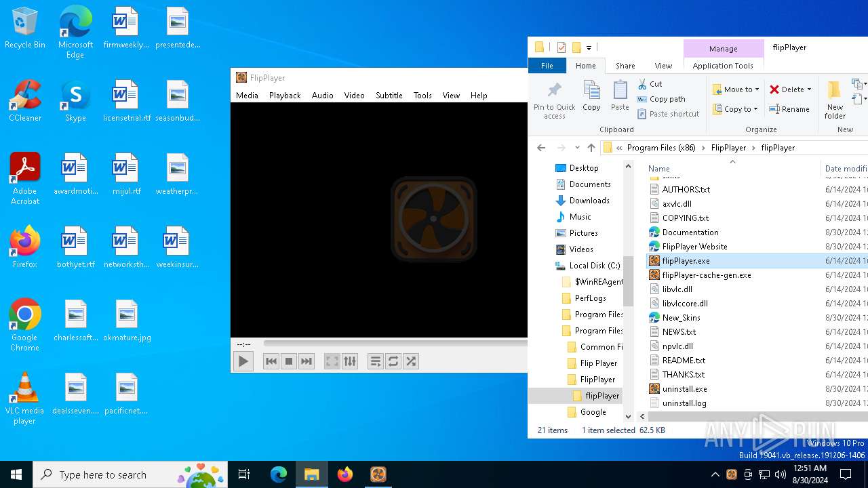Click navigation pane scroll down arrow
Image resolution: width=868 pixels, height=488 pixels.
coord(628,417)
